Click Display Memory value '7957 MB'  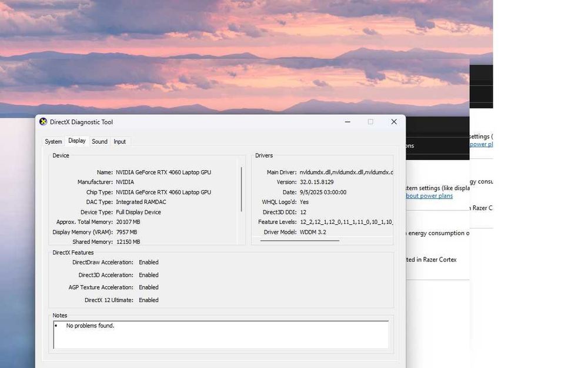[x=126, y=232]
